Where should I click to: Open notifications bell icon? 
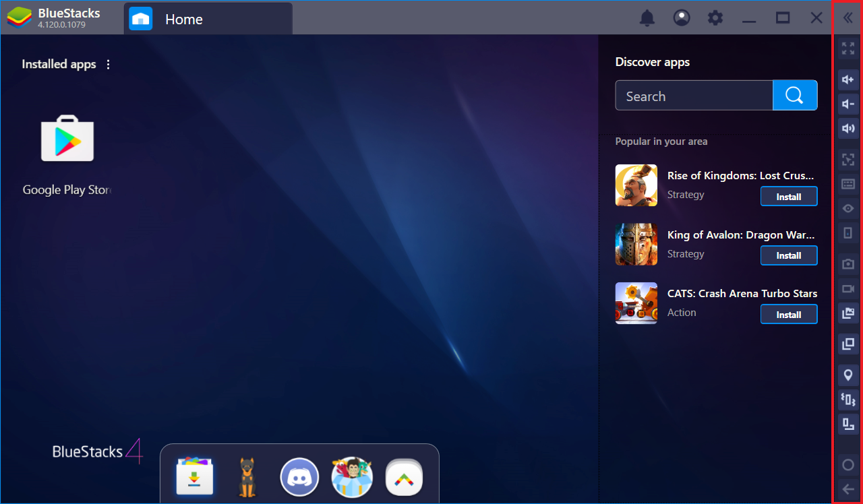pos(647,18)
